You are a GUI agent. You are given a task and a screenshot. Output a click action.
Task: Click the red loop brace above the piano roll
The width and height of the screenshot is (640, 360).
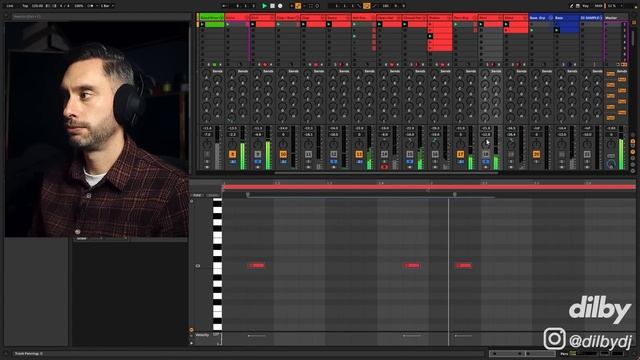tap(429, 187)
